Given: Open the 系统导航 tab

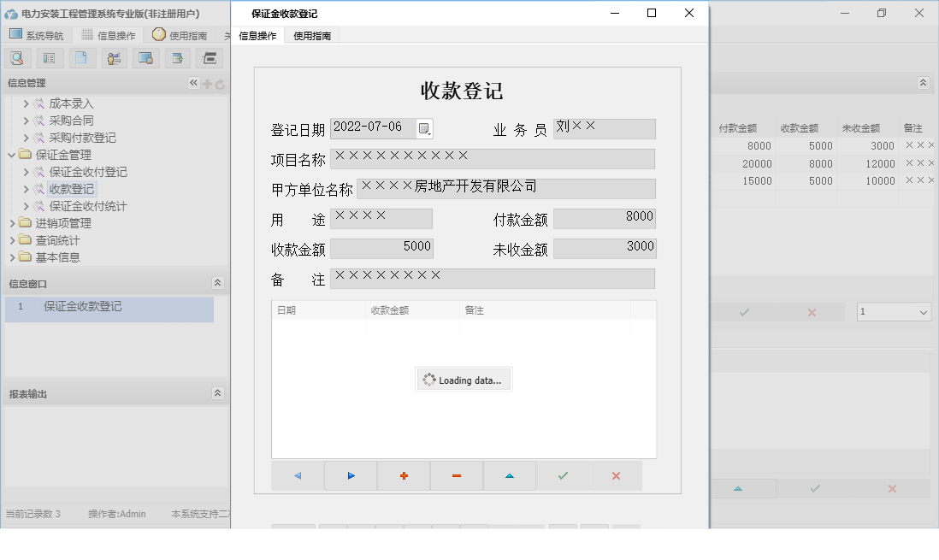Looking at the screenshot, I should (x=36, y=35).
